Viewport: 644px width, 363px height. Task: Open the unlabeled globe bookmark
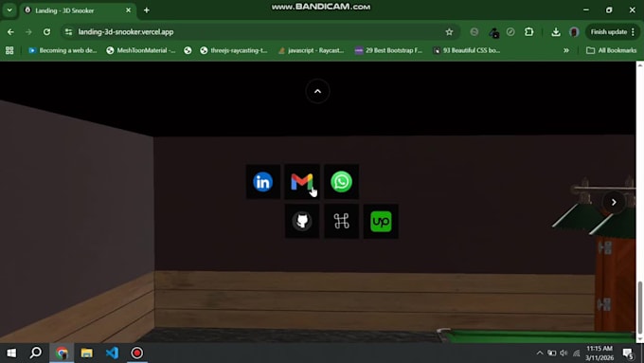click(x=188, y=50)
